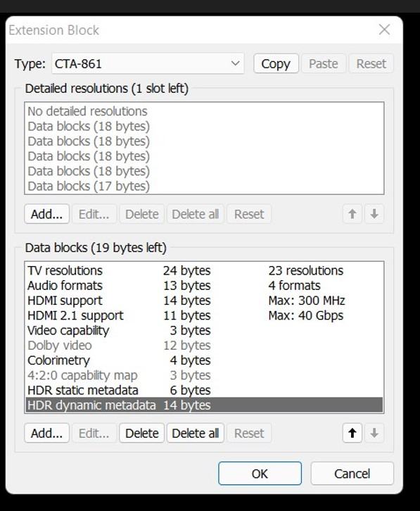The height and width of the screenshot is (511, 420).
Task: Select the Audio formats entry
Action: pyautogui.click(x=204, y=286)
